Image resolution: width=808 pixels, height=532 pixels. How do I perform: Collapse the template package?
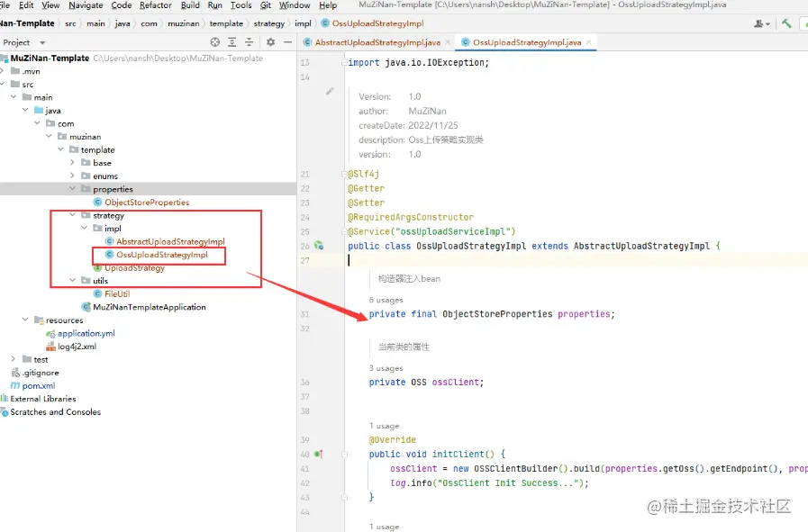(x=61, y=149)
